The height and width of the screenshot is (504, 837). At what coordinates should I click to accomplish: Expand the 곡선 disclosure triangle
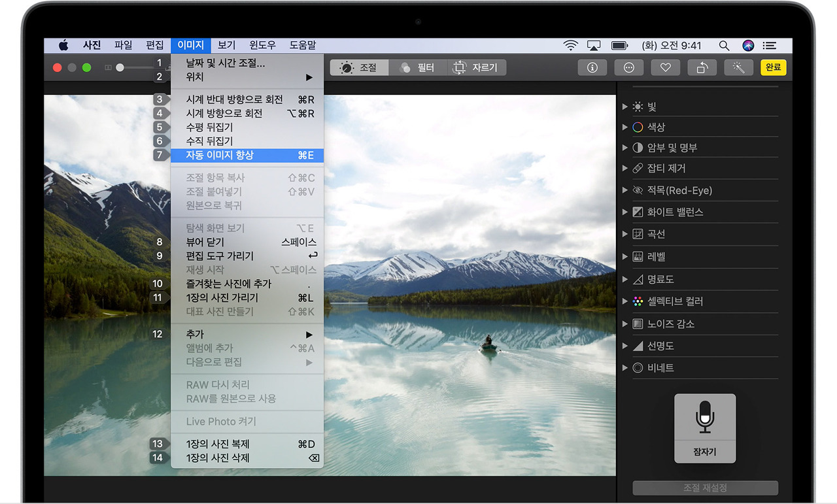(625, 233)
